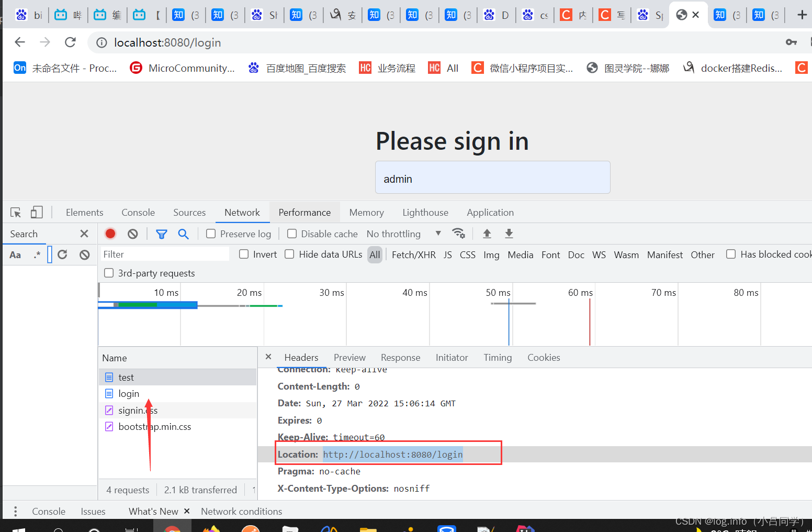Open the Issues drawer tab
The image size is (812, 532).
coord(93,511)
